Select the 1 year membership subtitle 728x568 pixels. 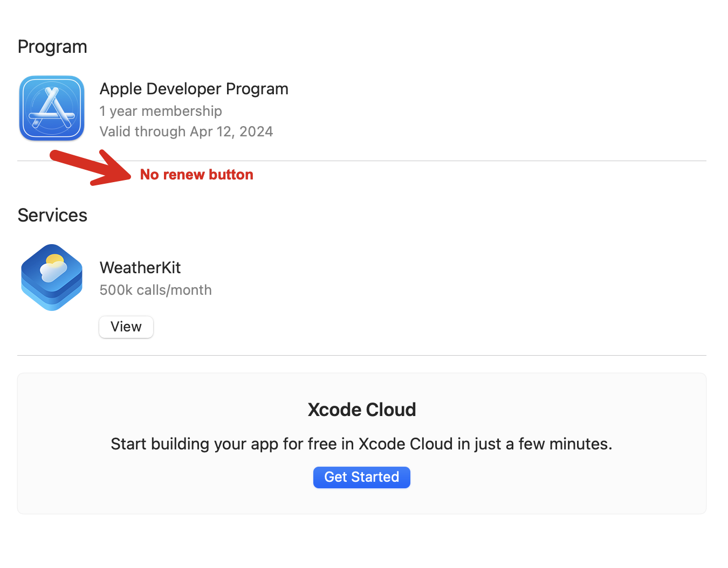[x=161, y=111]
